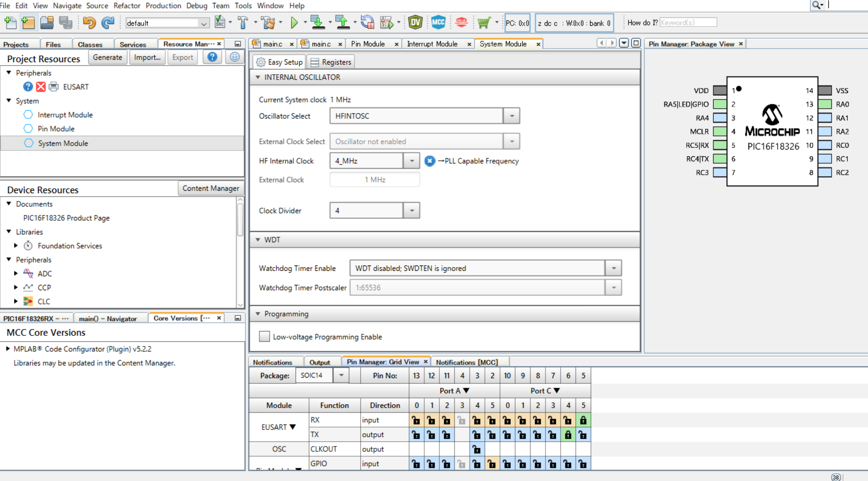Toggle the green lock for EUSART TX on Port C pin 4
This screenshot has height=481, width=868.
click(x=568, y=435)
